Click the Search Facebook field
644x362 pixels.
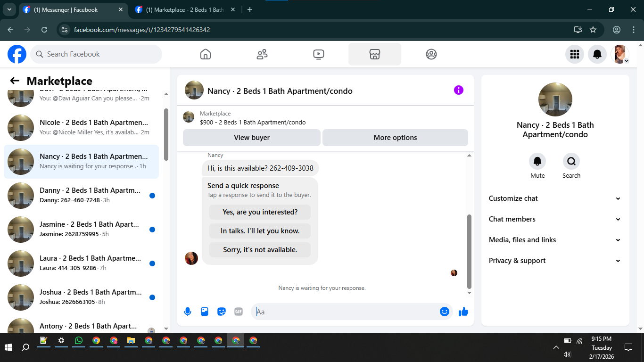click(x=96, y=54)
